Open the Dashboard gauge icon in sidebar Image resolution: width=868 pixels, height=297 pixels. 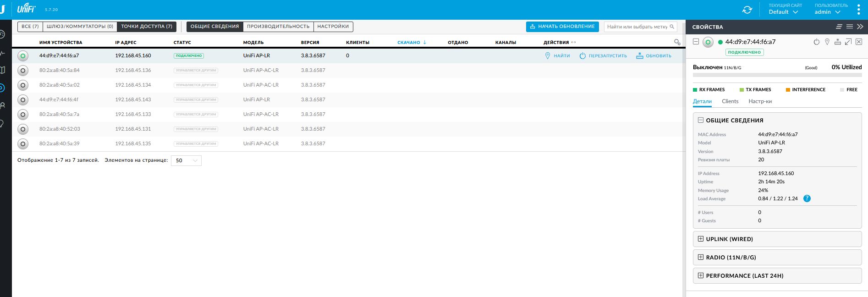2,35
